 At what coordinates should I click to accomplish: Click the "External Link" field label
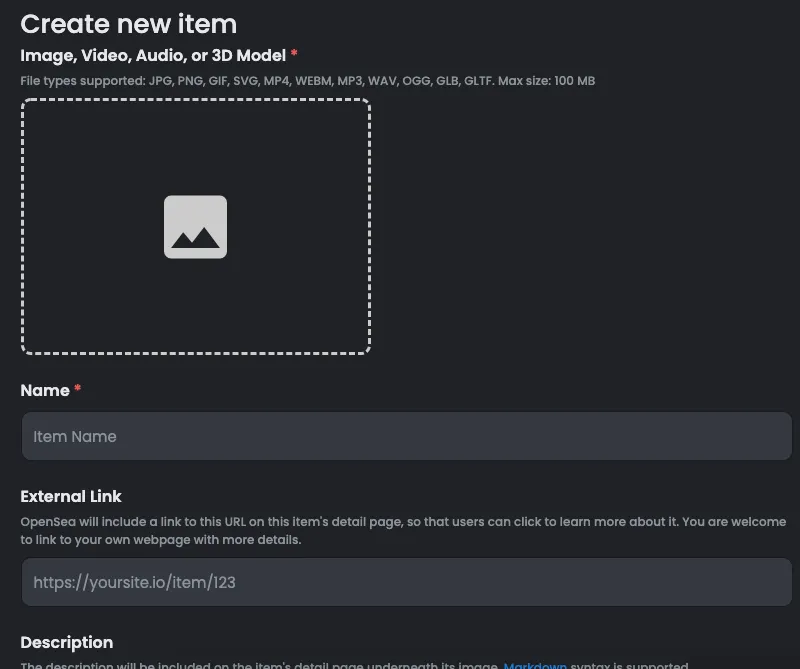pos(71,496)
